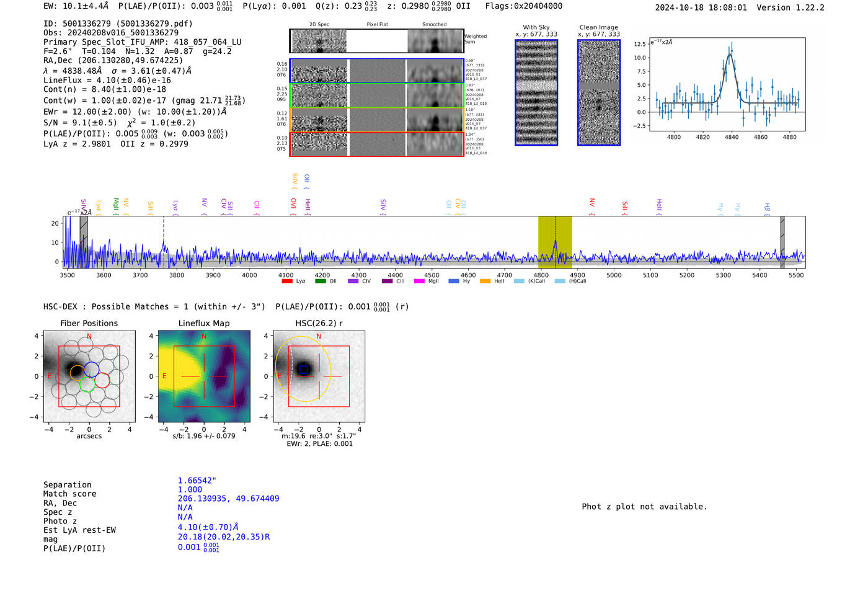This screenshot has height=591, width=868.
Task: Click the Lyα red legend swatch
Action: (x=287, y=281)
